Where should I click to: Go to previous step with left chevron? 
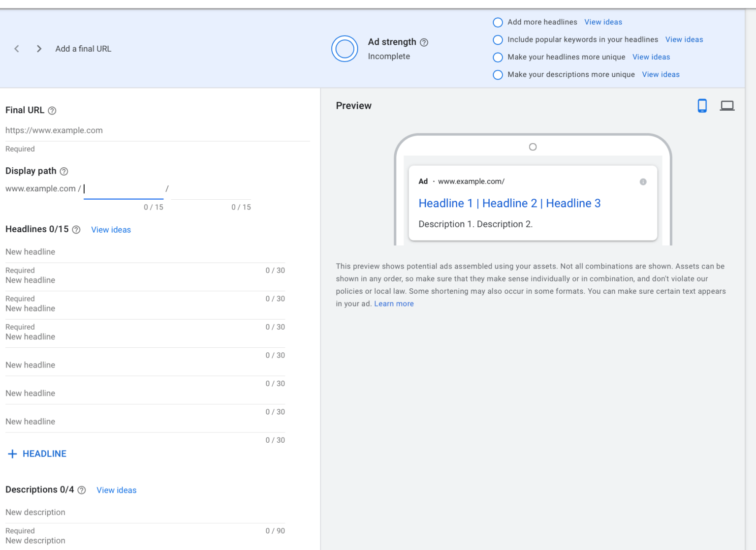17,49
